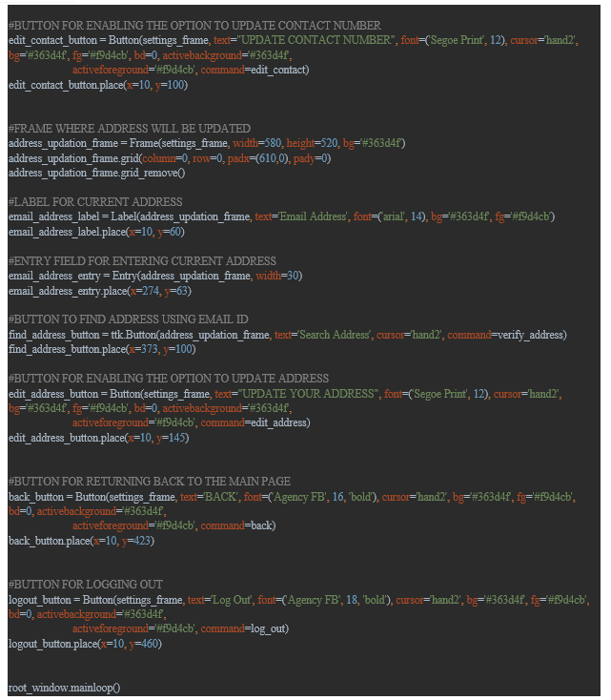611x700 pixels.
Task: Click 'command=back)' text
Action: (x=238, y=525)
